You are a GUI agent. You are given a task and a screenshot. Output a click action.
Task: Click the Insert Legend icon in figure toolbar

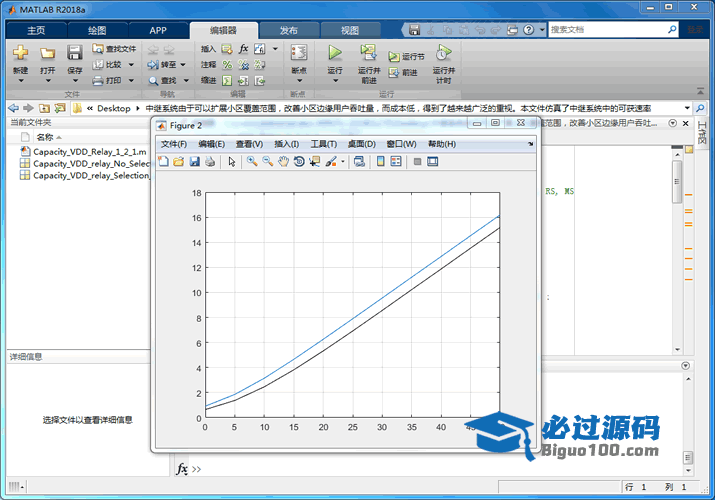point(396,161)
